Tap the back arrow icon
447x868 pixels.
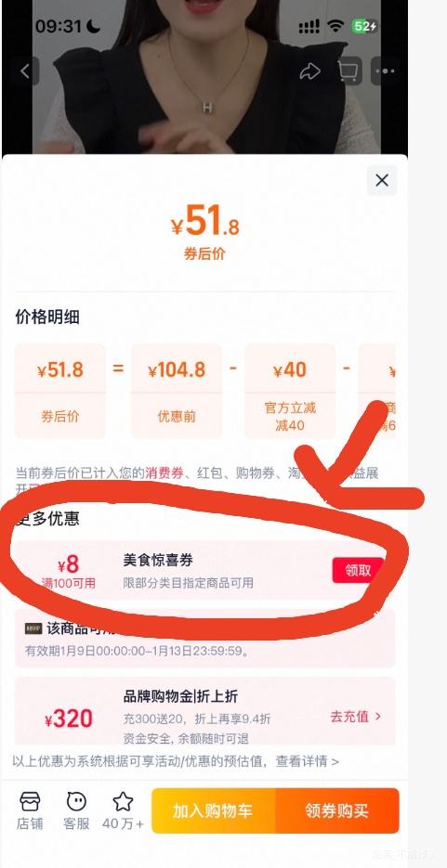click(x=25, y=71)
